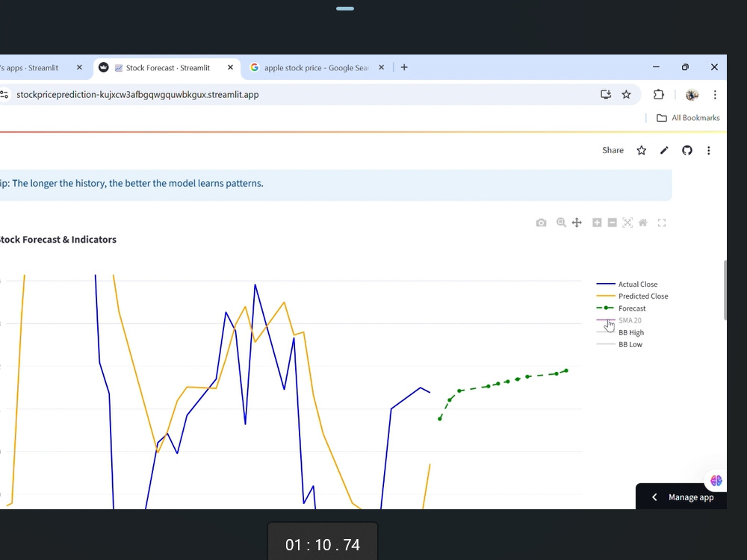Viewport: 747px width, 560px height.
Task: Favorite the app with star icon
Action: 641,151
